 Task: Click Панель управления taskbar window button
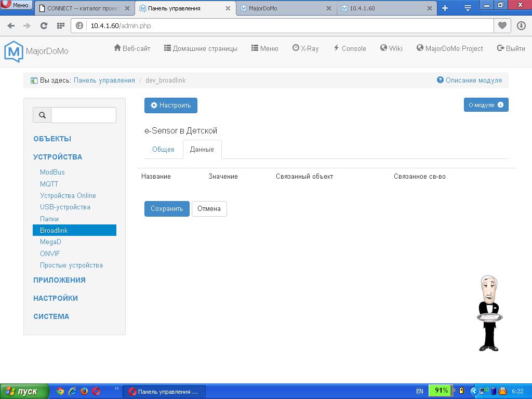click(164, 392)
